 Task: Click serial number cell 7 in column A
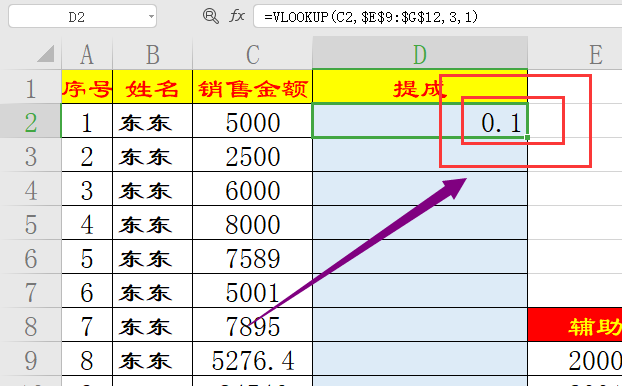[87, 325]
